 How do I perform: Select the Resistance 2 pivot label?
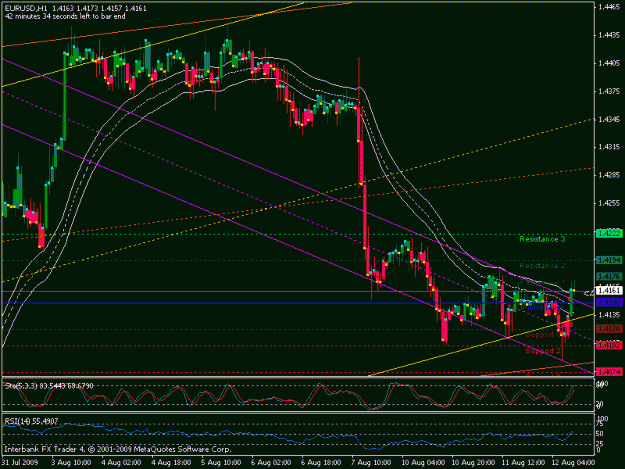pos(542,265)
